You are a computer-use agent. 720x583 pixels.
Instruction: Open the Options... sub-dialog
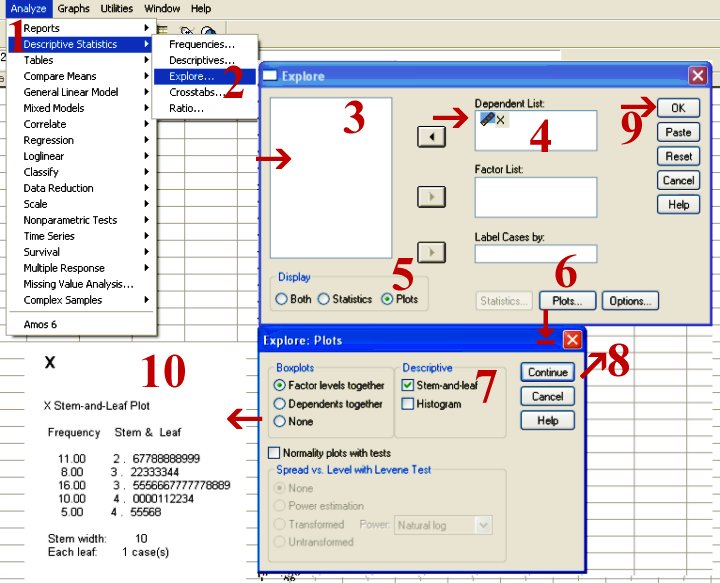pos(630,301)
